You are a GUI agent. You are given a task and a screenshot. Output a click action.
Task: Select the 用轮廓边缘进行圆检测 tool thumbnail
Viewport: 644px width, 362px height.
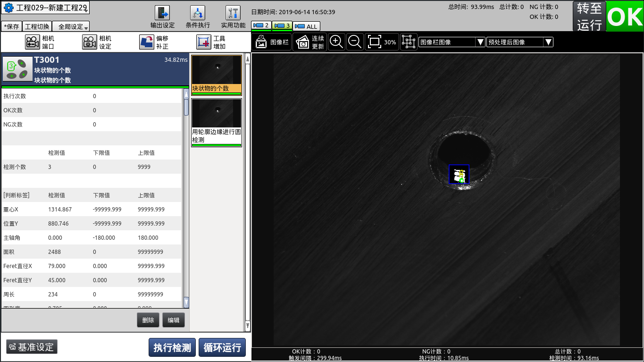point(217,123)
